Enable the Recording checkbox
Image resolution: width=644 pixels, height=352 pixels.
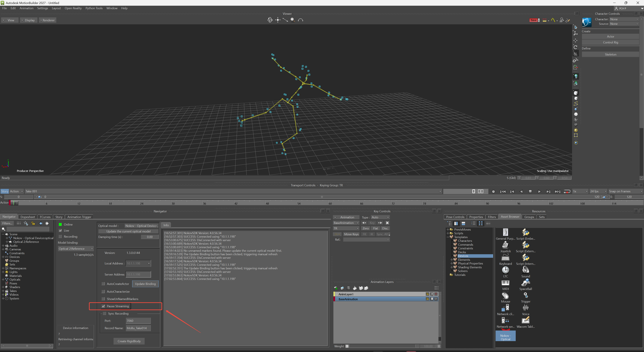click(x=60, y=236)
